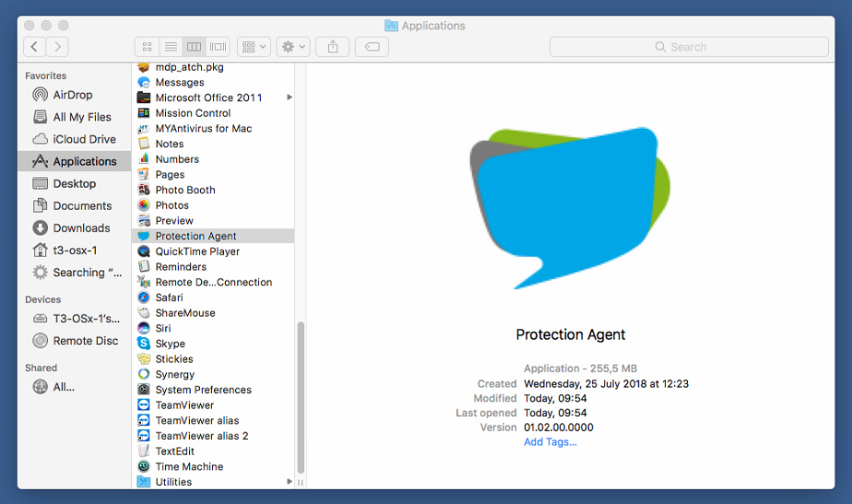852x504 pixels.
Task: Select the Microsoft Office 2011 folder
Action: [x=213, y=98]
